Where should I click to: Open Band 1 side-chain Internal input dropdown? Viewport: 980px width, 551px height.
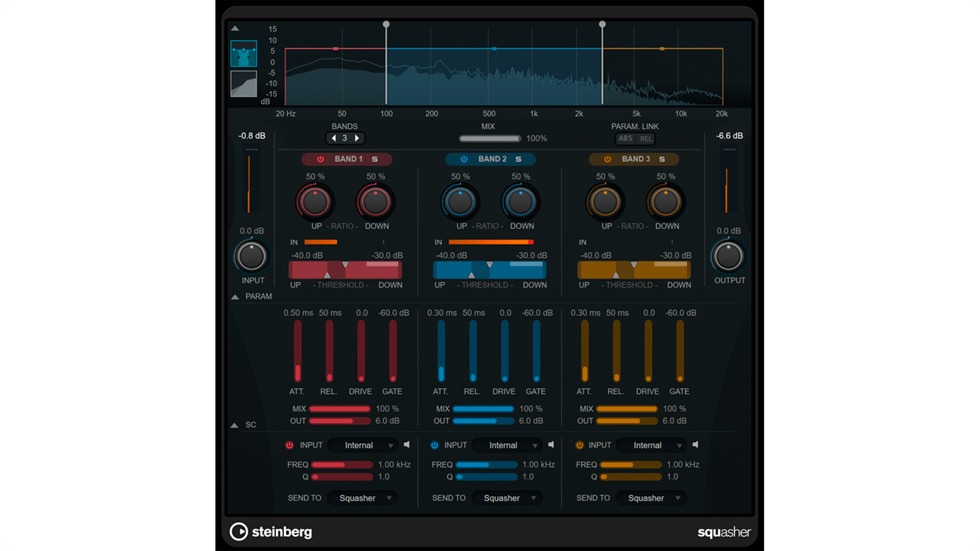click(363, 445)
